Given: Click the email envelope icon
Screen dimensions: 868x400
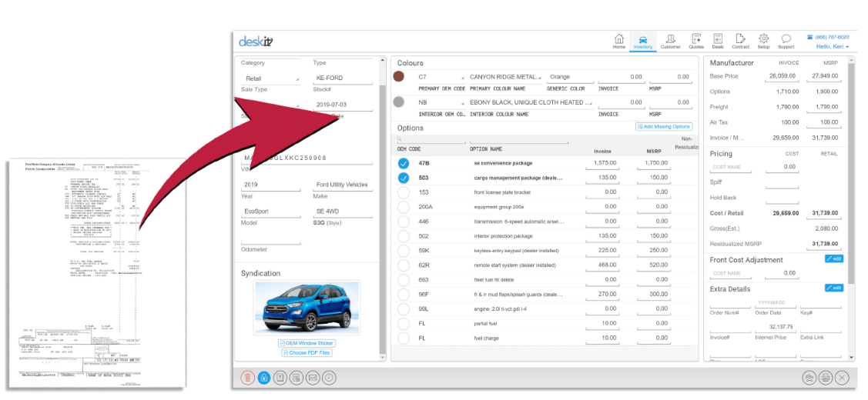Looking at the screenshot, I should click(x=313, y=378).
